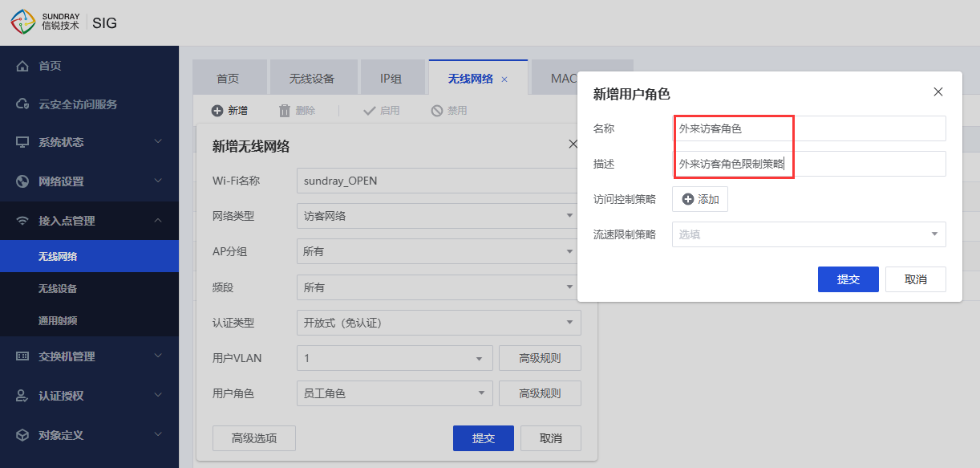Open the AP分组 dropdown
Image resolution: width=980 pixels, height=468 pixels.
pos(437,251)
